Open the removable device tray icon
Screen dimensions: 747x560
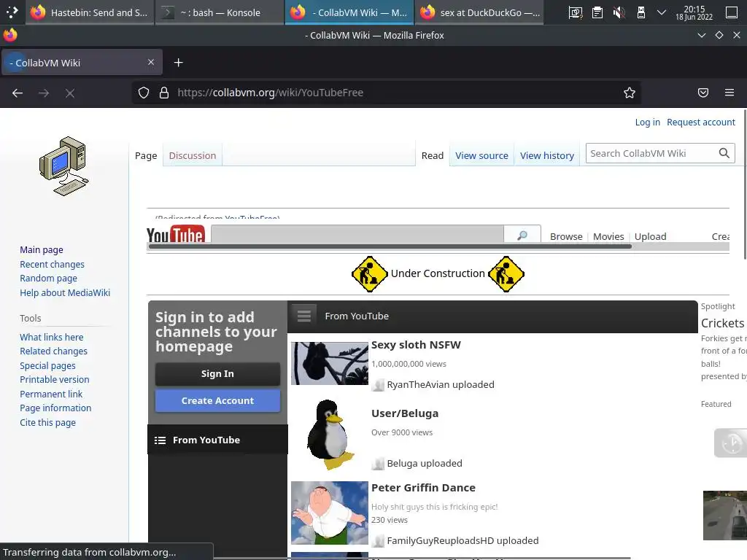tap(640, 12)
